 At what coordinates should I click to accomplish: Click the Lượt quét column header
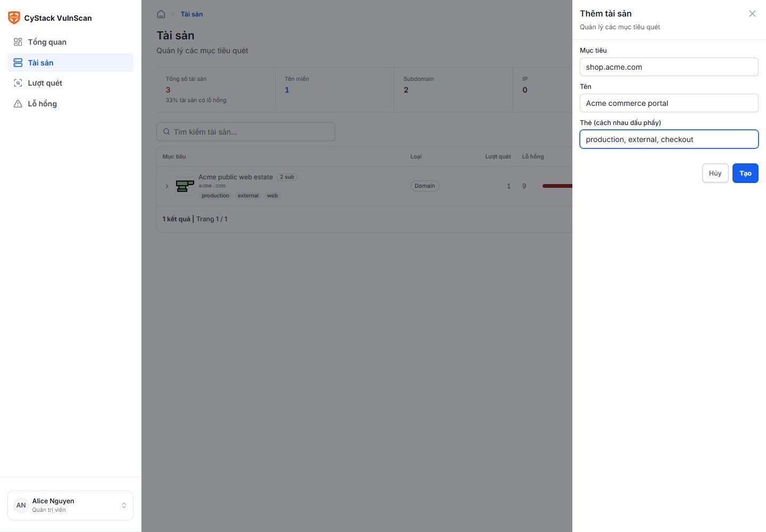click(x=498, y=156)
